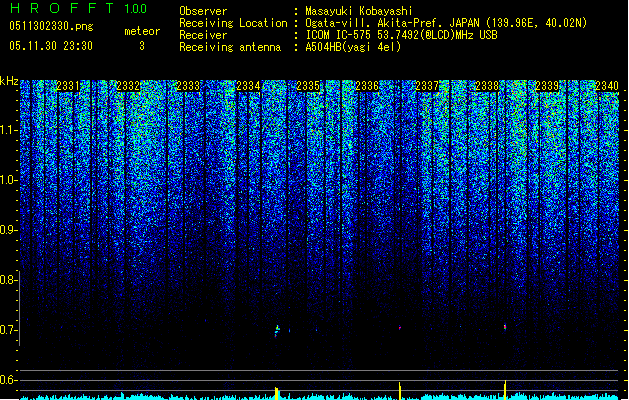Click the A504HB(yagi 4el) antenna text
This screenshot has height=400, width=629.
(353, 47)
